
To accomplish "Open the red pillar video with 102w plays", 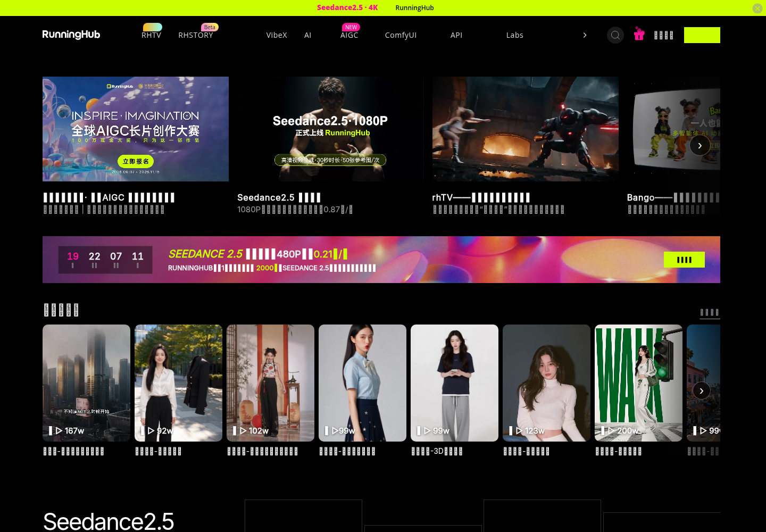I will click(x=270, y=383).
